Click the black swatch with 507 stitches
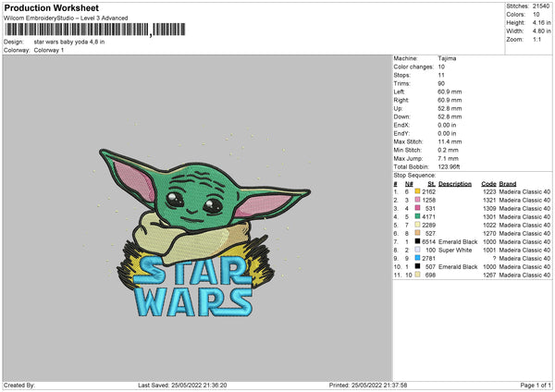The width and height of the screenshot is (555, 392). (417, 266)
